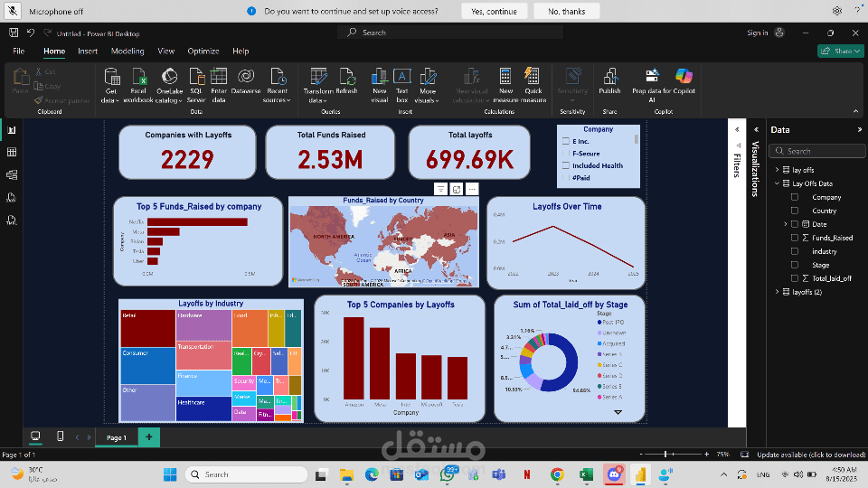Switch to mobile layout icon
This screenshot has height=488, width=868.
61,436
